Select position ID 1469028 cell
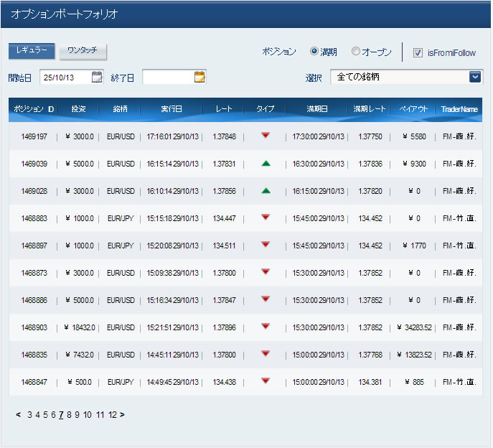The image size is (493, 448). (x=34, y=191)
